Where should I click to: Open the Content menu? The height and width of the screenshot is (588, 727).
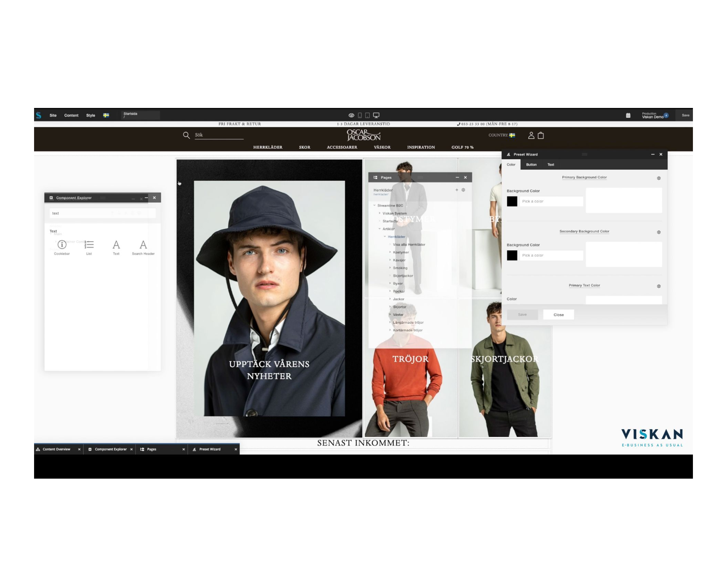(71, 115)
